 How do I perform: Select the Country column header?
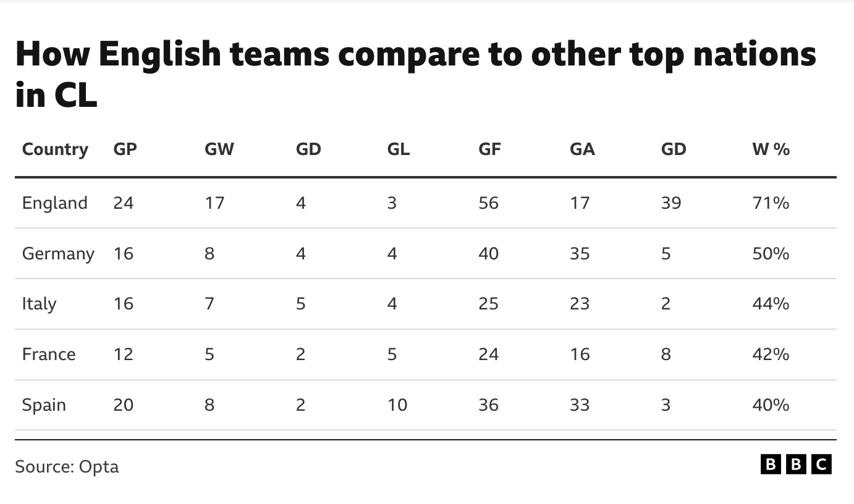55,149
